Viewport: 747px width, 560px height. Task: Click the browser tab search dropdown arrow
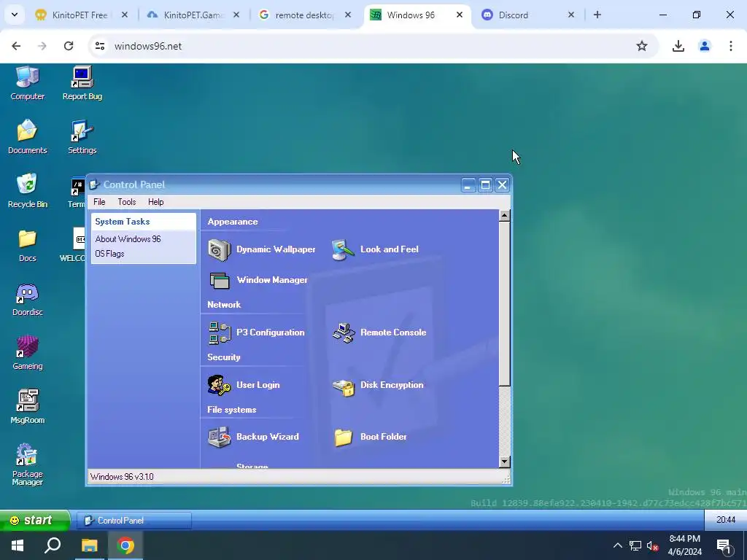[x=15, y=15]
